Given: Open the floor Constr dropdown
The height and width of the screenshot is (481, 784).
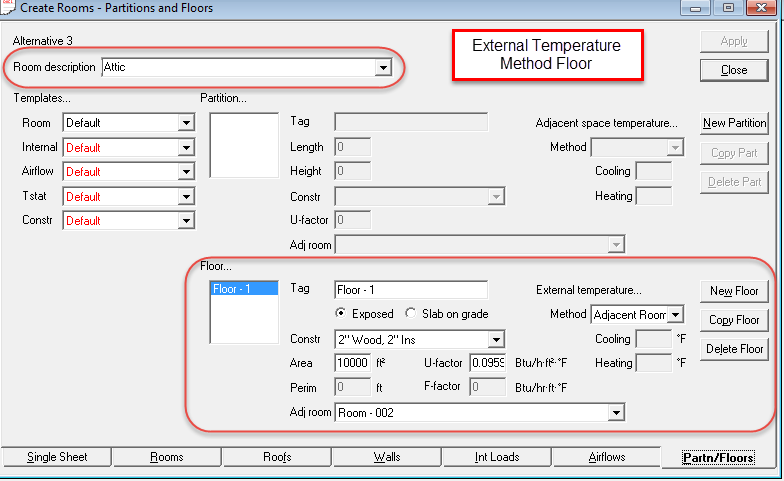Looking at the screenshot, I should coord(496,339).
